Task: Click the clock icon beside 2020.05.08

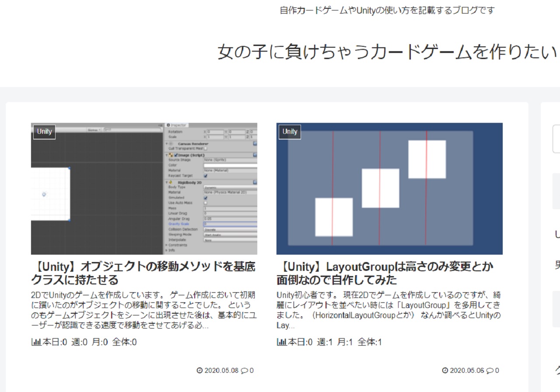Action: pos(199,371)
